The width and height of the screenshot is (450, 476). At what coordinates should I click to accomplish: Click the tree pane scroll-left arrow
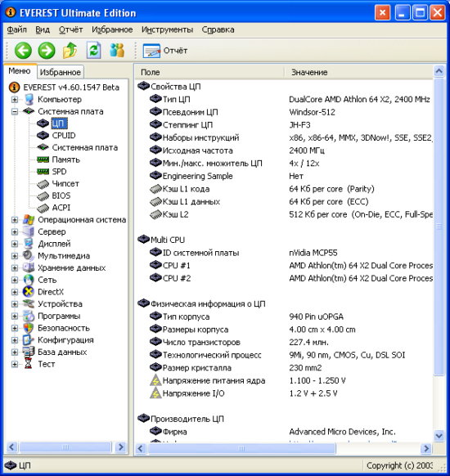[11, 447]
